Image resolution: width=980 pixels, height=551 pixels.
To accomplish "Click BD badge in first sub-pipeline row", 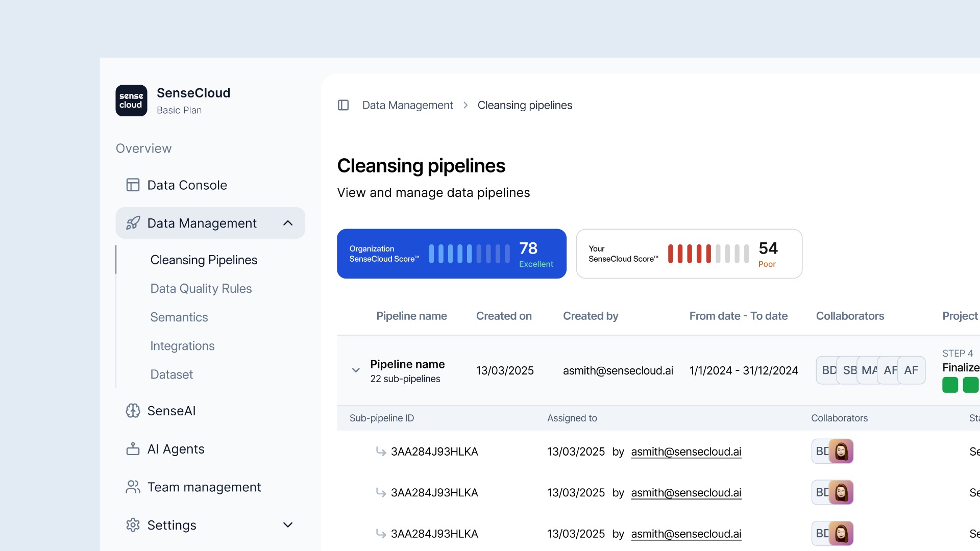I will point(821,451).
